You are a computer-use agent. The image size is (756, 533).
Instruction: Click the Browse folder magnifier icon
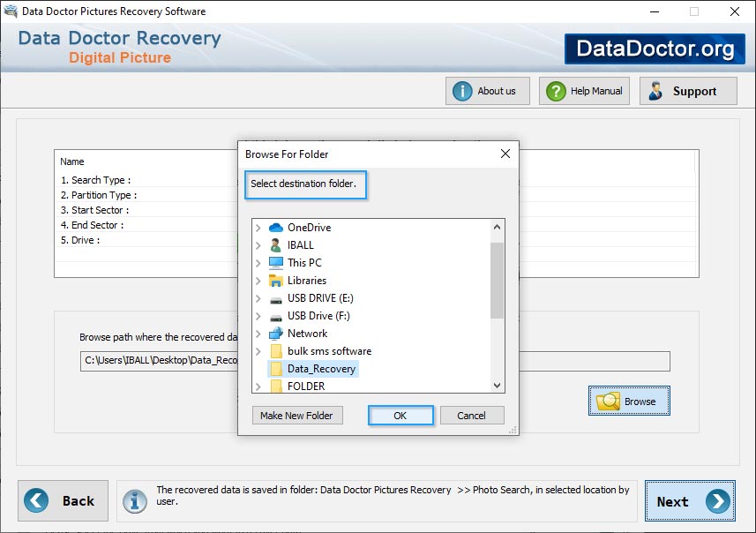608,402
